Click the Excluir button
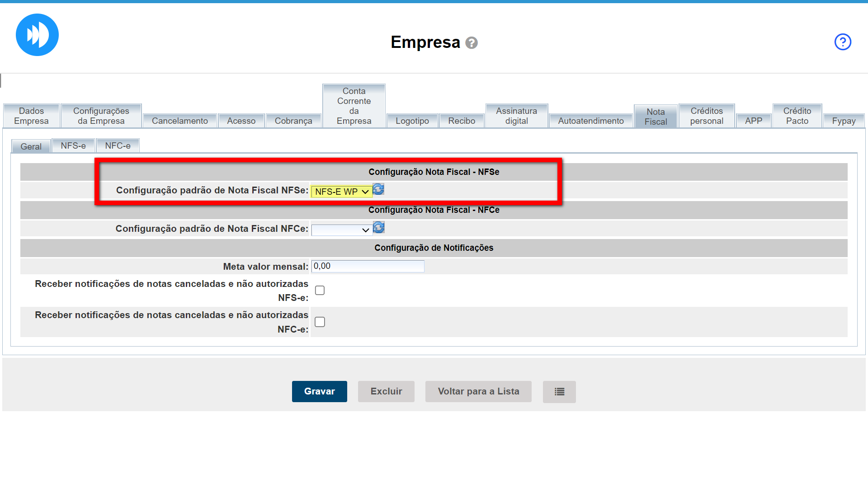The height and width of the screenshot is (488, 868). point(386,392)
